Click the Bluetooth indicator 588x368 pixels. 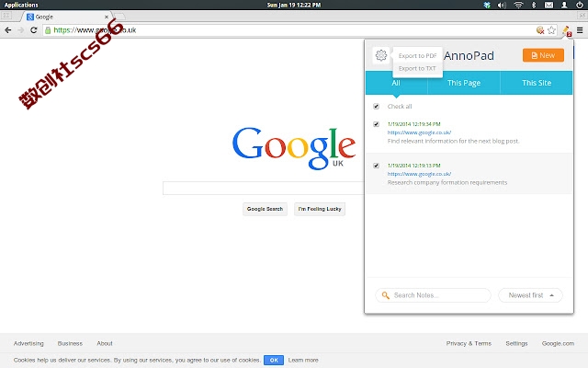(534, 5)
